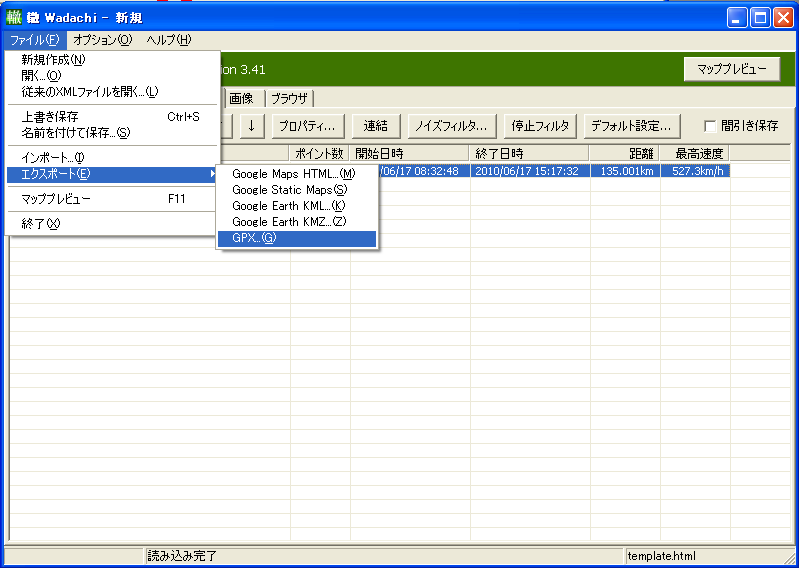
Task: Click the 停止フィルタ button
Action: [540, 126]
